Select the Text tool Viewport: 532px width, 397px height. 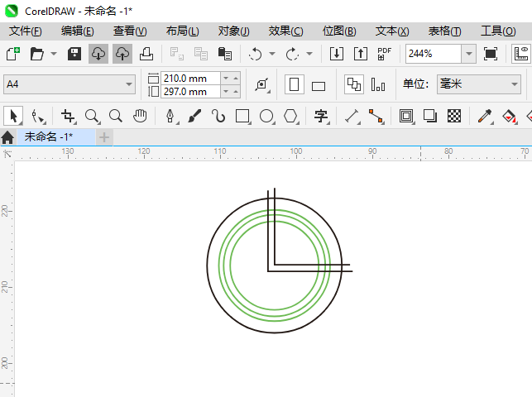pos(321,116)
